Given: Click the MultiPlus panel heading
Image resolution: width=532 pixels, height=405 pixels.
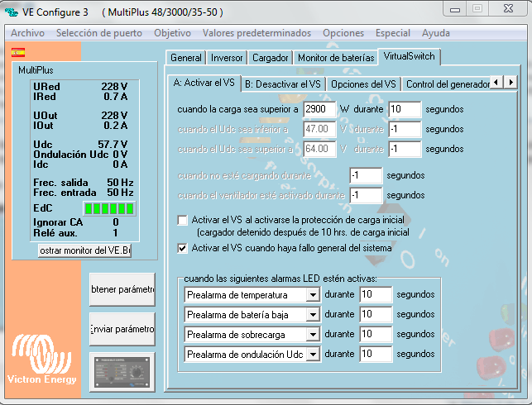Looking at the screenshot, I should (36, 70).
